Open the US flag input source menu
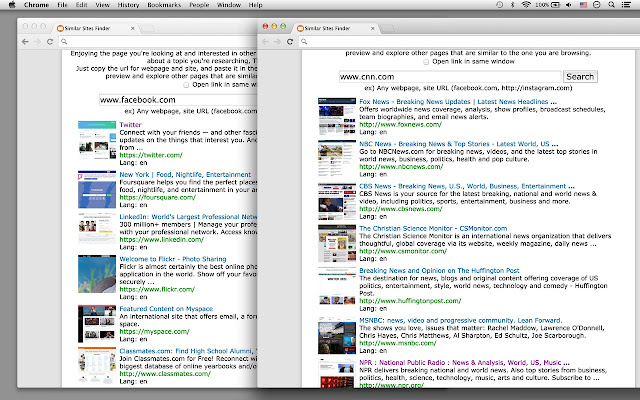 (x=583, y=5)
